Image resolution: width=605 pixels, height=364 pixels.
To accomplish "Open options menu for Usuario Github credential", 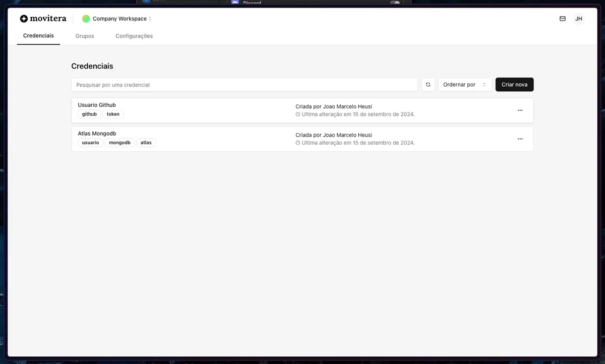I will (x=520, y=110).
